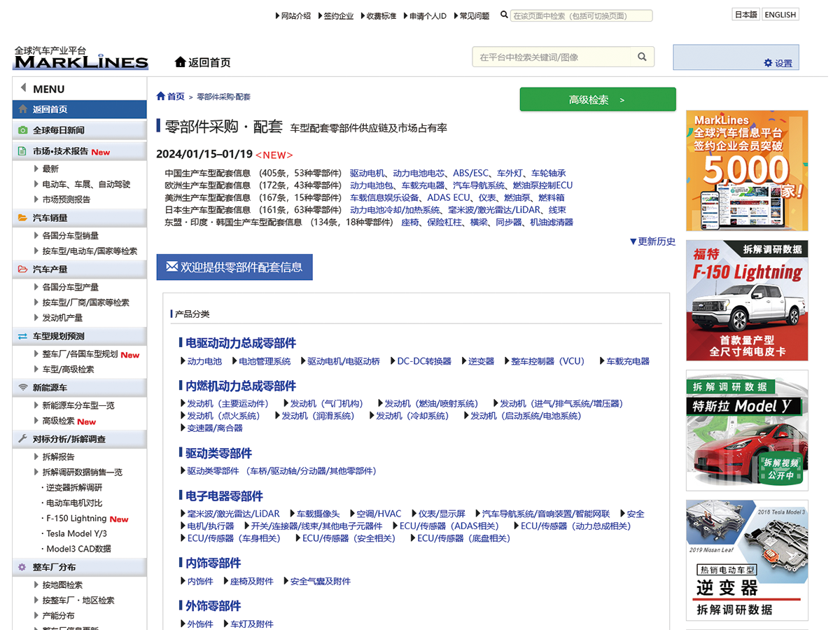840x630 pixels.
Task: Open 签约企业 in top navigation
Action: coord(338,15)
